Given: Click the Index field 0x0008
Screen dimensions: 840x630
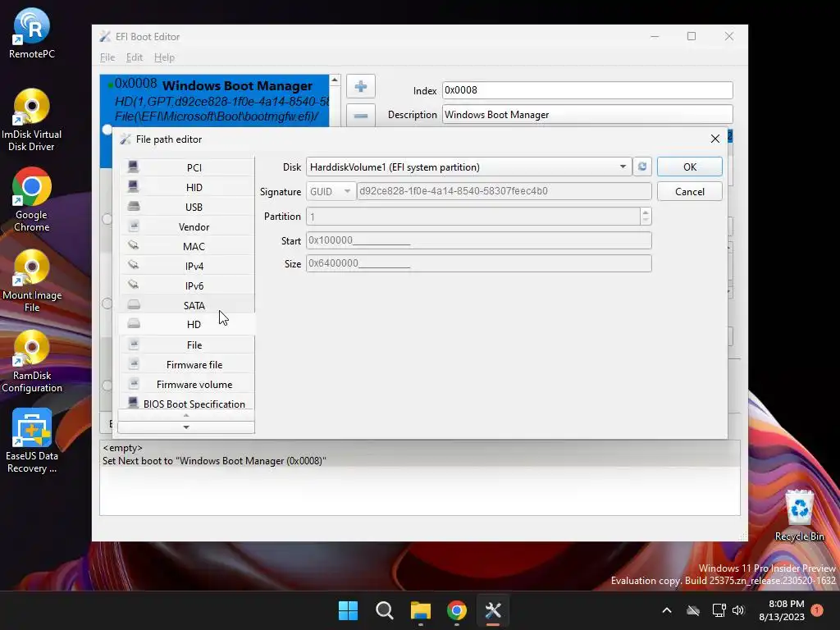Looking at the screenshot, I should pyautogui.click(x=587, y=90).
